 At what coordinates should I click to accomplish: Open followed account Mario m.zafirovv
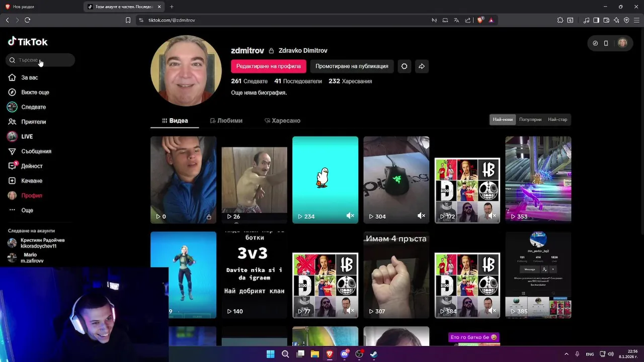[26, 258]
